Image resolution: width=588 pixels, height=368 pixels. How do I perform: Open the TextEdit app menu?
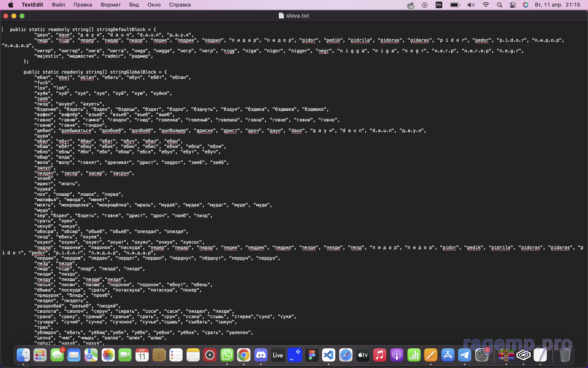[32, 5]
